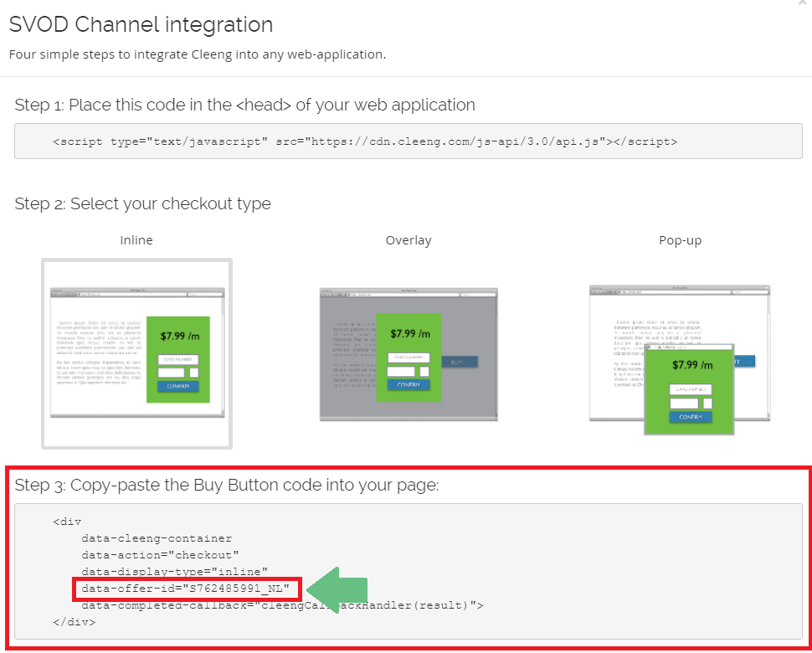This screenshot has width=812, height=653.
Task: Click the data-cleeng-container code line
Action: [157, 538]
